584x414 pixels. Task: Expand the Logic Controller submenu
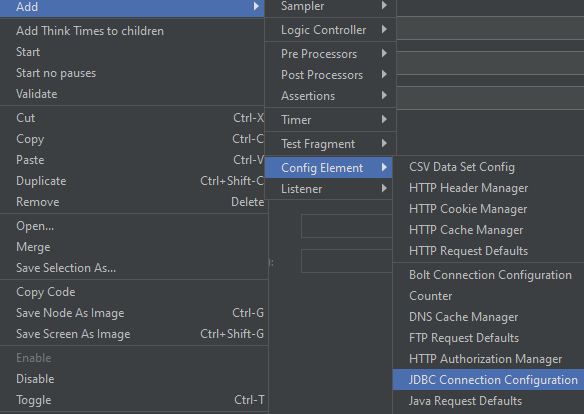tap(330, 30)
